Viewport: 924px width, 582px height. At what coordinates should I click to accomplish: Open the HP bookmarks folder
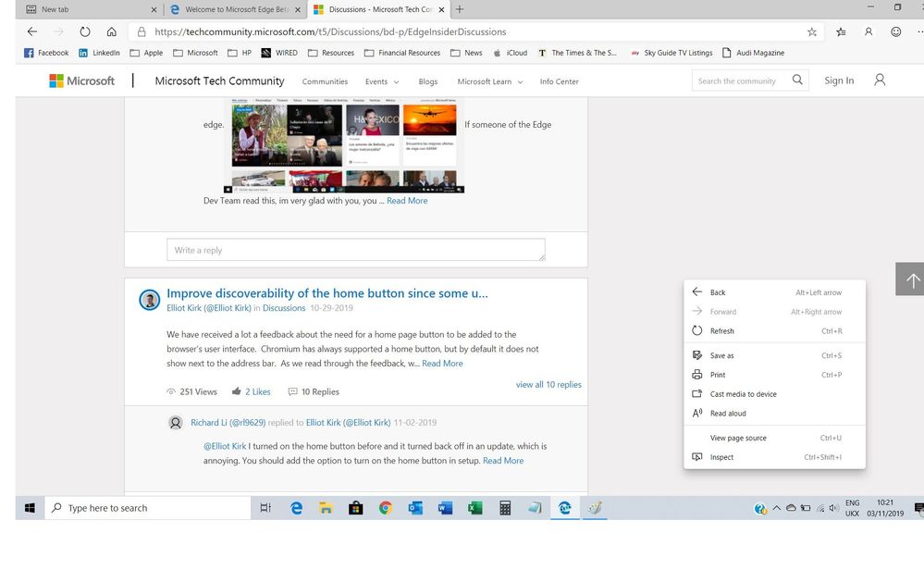click(240, 53)
